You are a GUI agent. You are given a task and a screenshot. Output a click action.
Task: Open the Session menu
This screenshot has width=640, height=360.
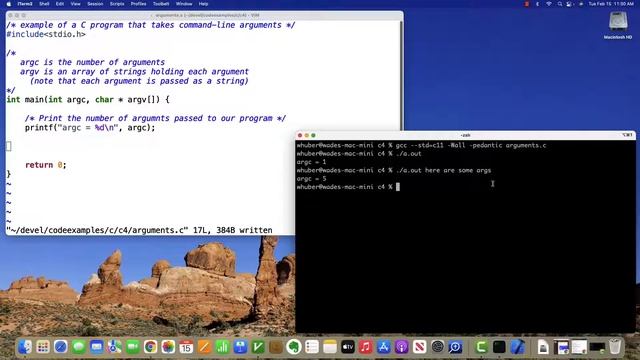[95, 4]
